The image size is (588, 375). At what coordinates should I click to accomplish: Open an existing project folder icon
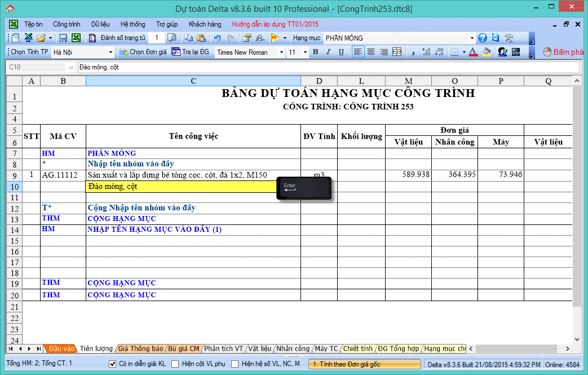point(41,38)
